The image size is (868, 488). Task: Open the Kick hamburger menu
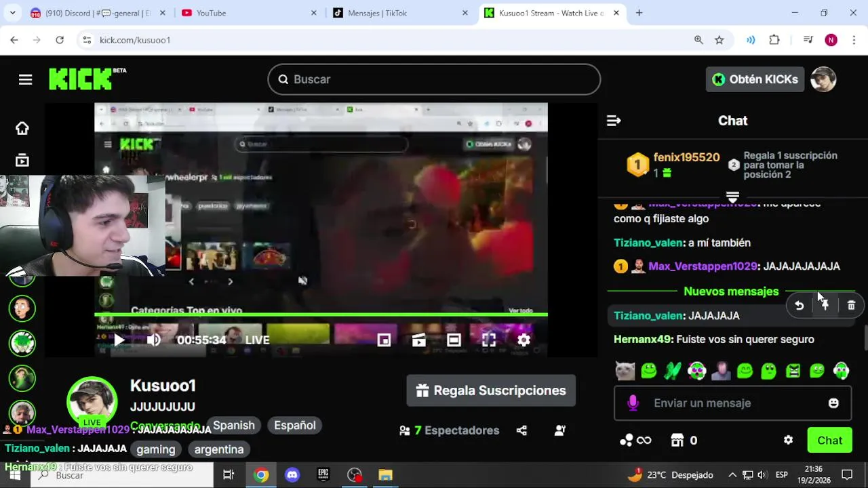[x=25, y=80]
